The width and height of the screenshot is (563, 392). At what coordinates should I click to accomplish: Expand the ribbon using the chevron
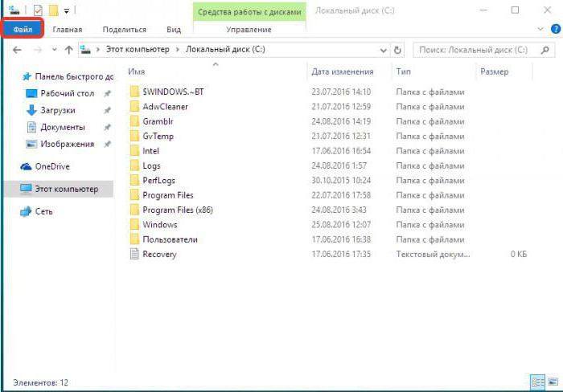click(x=542, y=29)
